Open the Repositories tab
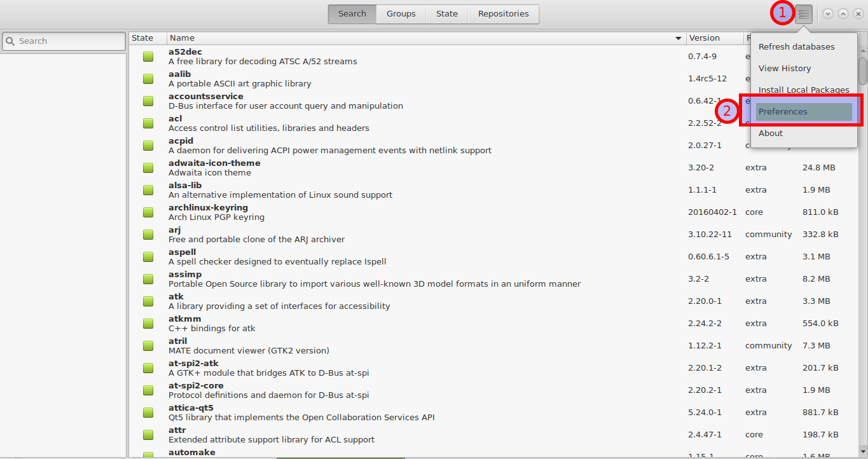This screenshot has height=459, width=868. pos(503,14)
